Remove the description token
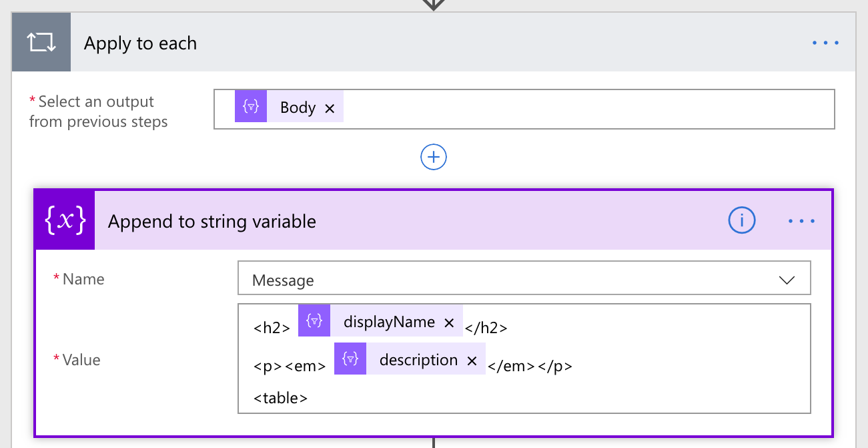The height and width of the screenshot is (448, 868). 472,361
